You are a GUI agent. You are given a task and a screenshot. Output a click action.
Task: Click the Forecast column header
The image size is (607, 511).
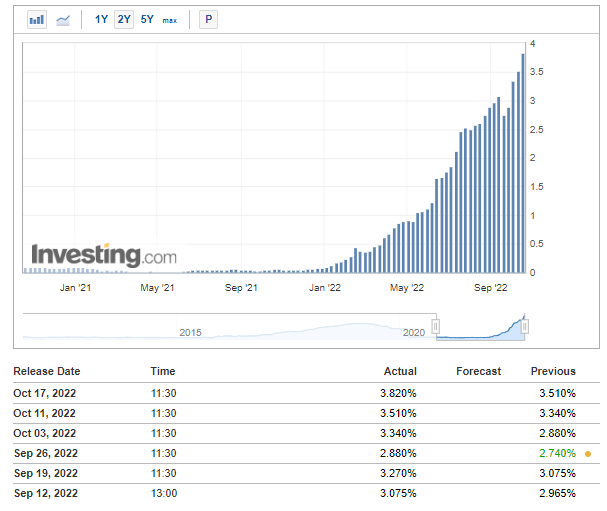(478, 371)
